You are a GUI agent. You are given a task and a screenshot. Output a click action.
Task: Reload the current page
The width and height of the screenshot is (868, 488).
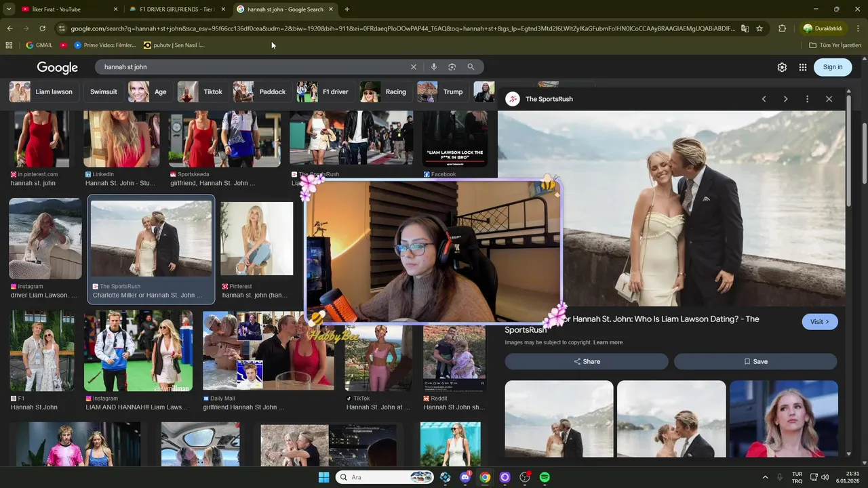[42, 28]
